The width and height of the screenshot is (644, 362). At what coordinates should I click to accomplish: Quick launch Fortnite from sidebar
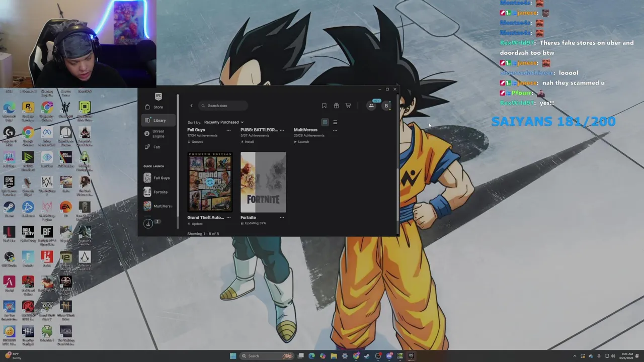(157, 192)
